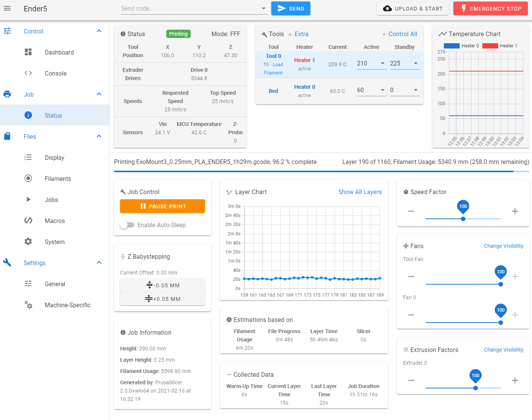The height and width of the screenshot is (420, 532).
Task: Click the Speed Factor slider handle
Action: [x=463, y=219]
